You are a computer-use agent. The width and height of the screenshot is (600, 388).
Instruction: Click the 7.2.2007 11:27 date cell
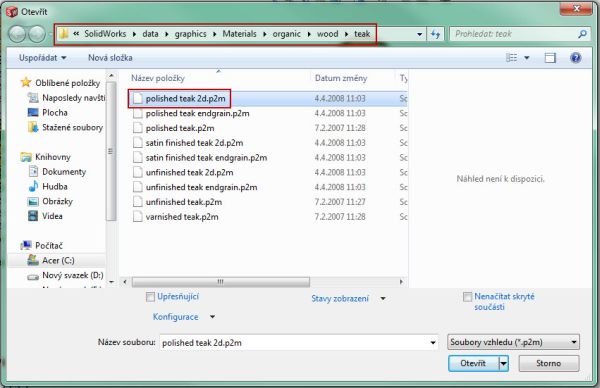340,202
